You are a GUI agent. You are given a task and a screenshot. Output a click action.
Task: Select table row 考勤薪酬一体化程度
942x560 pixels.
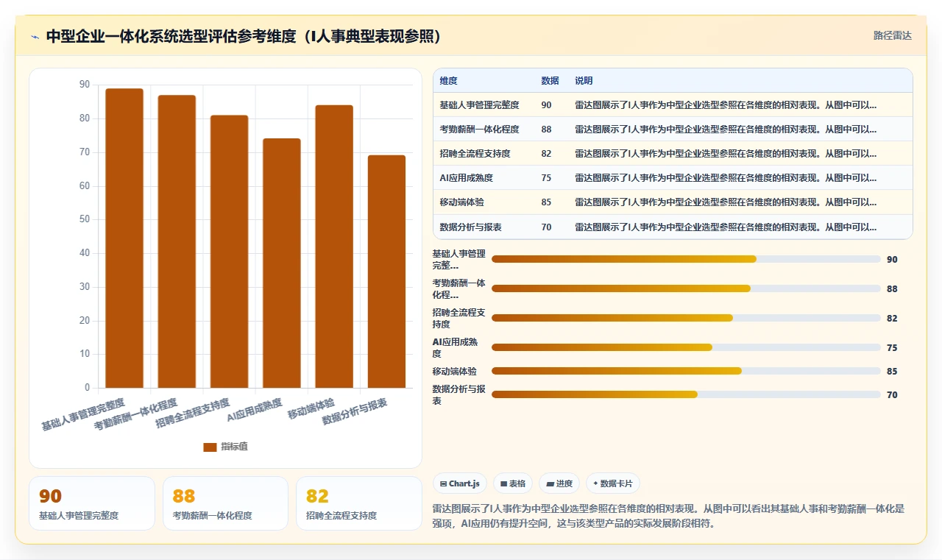click(673, 129)
